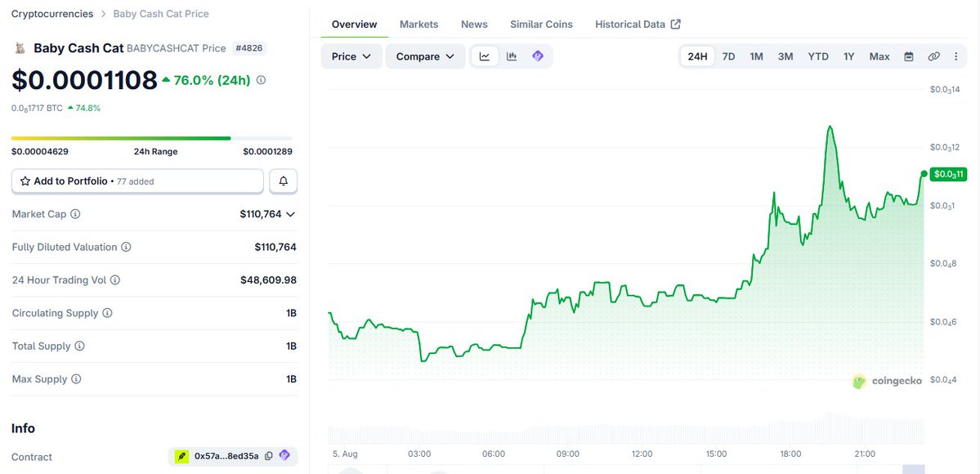Click the star in Add to Portfolio
The image size is (980, 474).
click(25, 181)
